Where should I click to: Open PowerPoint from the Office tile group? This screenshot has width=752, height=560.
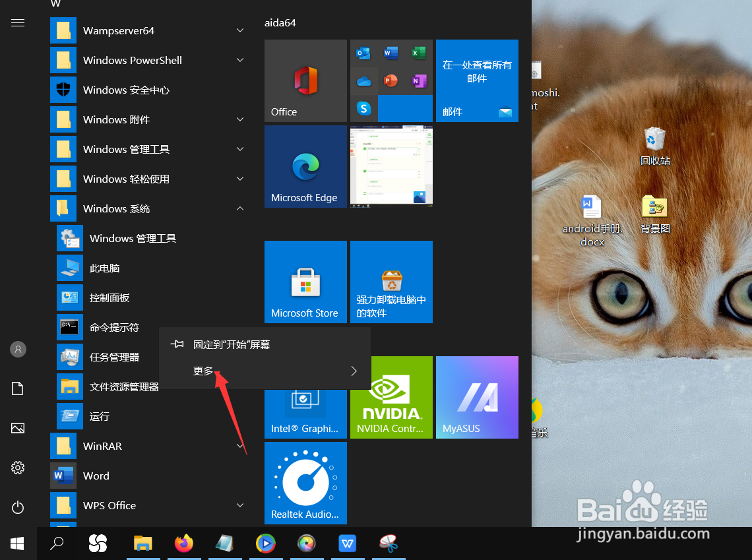(x=391, y=80)
